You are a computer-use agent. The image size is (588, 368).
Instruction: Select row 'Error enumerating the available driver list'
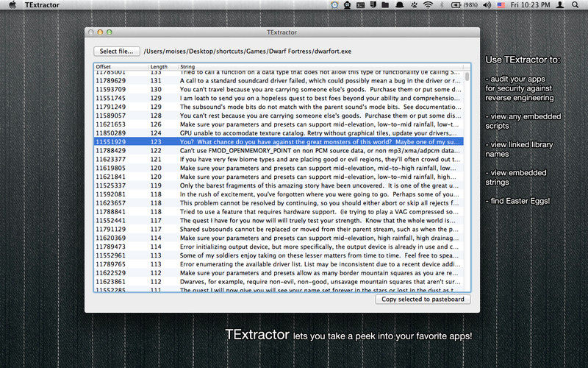(279, 264)
